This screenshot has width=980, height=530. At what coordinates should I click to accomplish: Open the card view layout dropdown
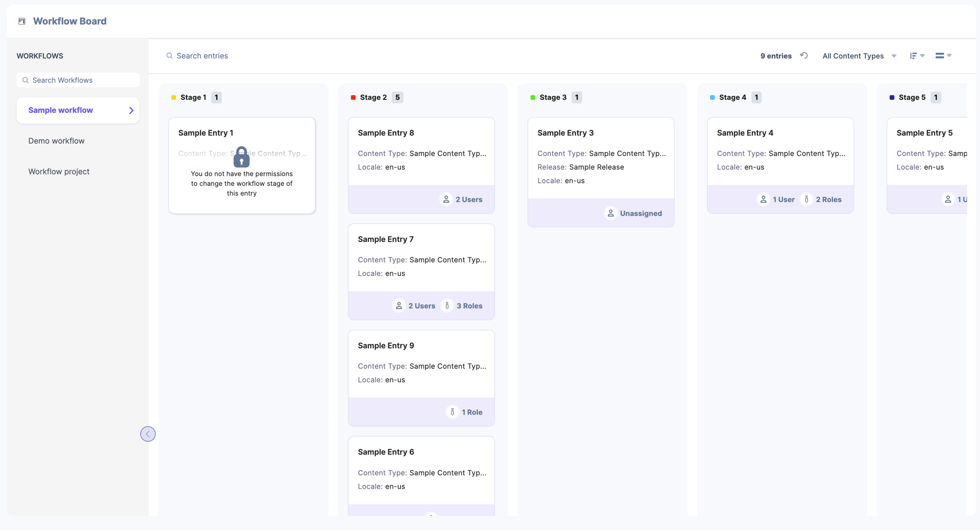(x=943, y=56)
